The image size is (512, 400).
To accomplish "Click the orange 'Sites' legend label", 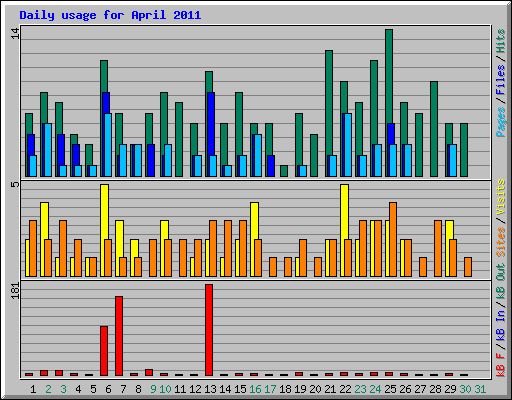I will point(501,242).
